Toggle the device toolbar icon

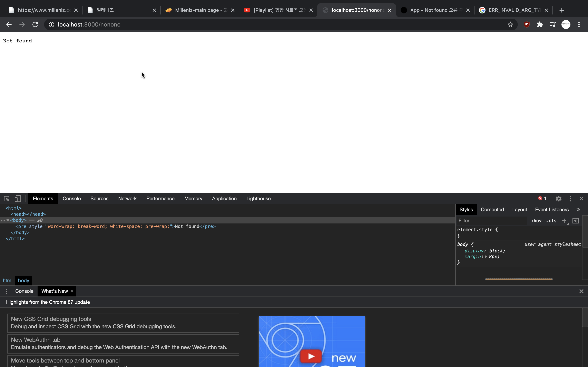coord(18,199)
